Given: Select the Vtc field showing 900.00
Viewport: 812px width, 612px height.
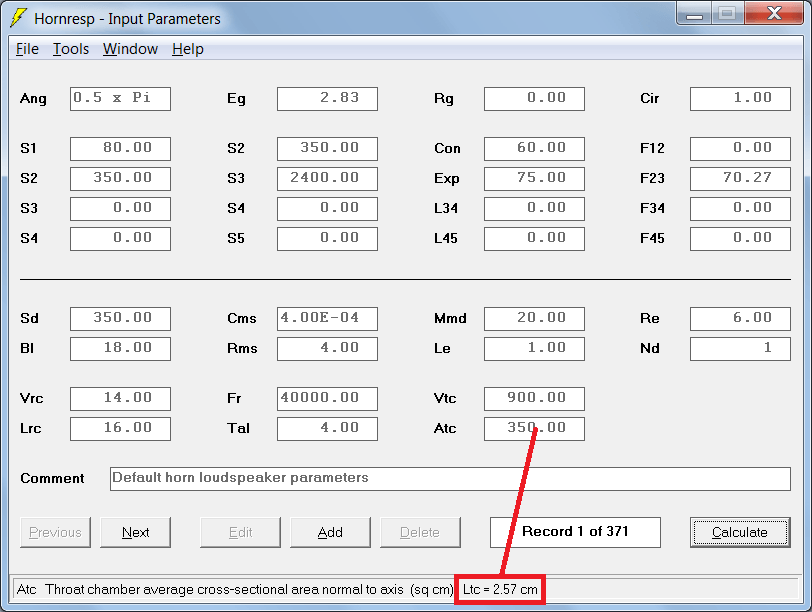Looking at the screenshot, I should pyautogui.click(x=534, y=399).
